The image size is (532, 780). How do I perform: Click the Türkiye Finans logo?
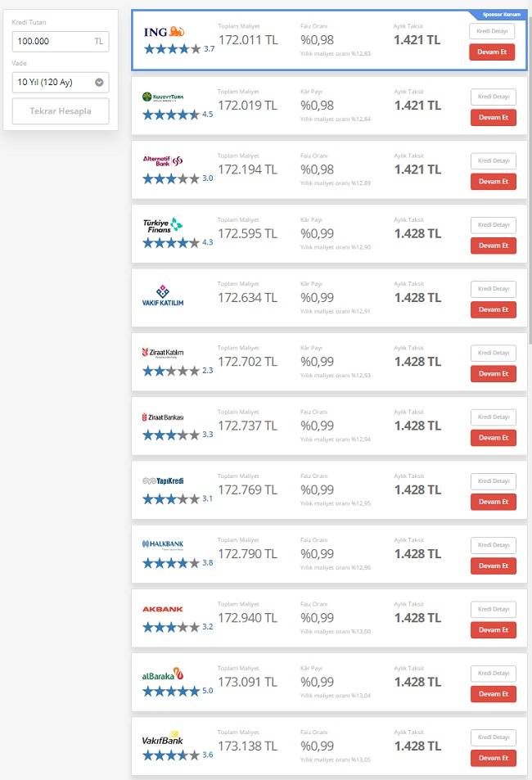coord(164,224)
